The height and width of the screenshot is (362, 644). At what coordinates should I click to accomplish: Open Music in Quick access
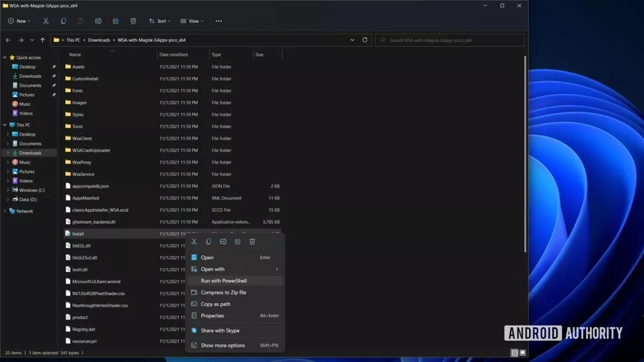tap(25, 104)
